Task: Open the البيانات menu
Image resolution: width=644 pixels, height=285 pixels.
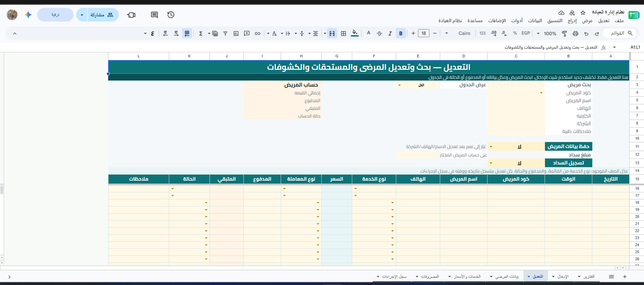Action: coord(535,21)
